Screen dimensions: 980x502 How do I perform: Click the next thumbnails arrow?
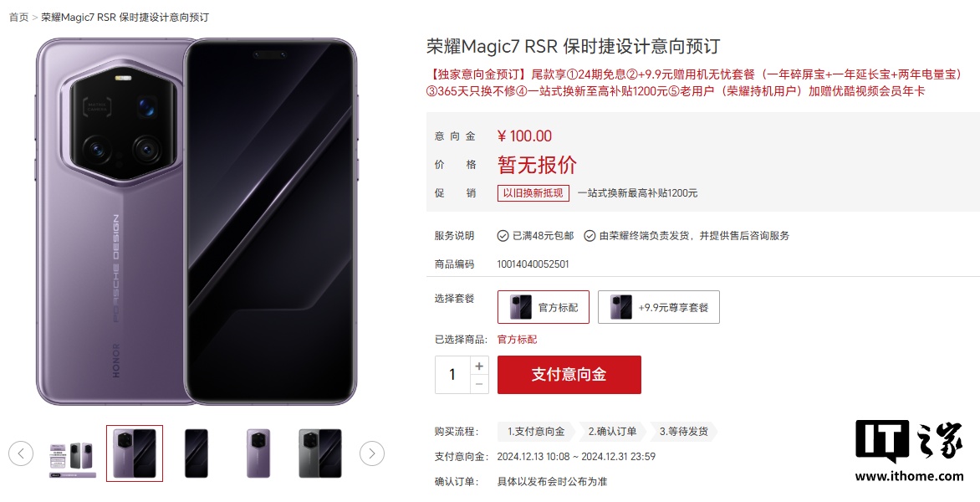(x=372, y=453)
